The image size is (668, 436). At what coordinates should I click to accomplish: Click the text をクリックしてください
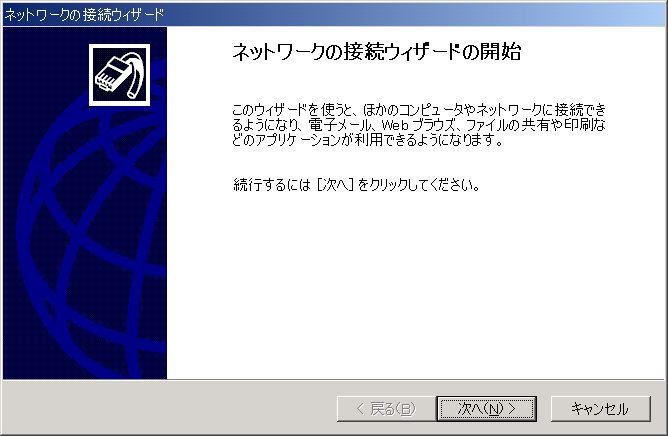point(419,185)
